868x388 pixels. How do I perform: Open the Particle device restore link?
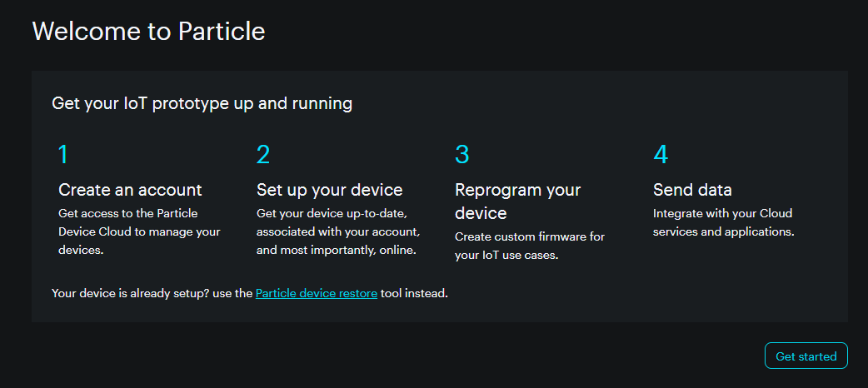tap(317, 293)
